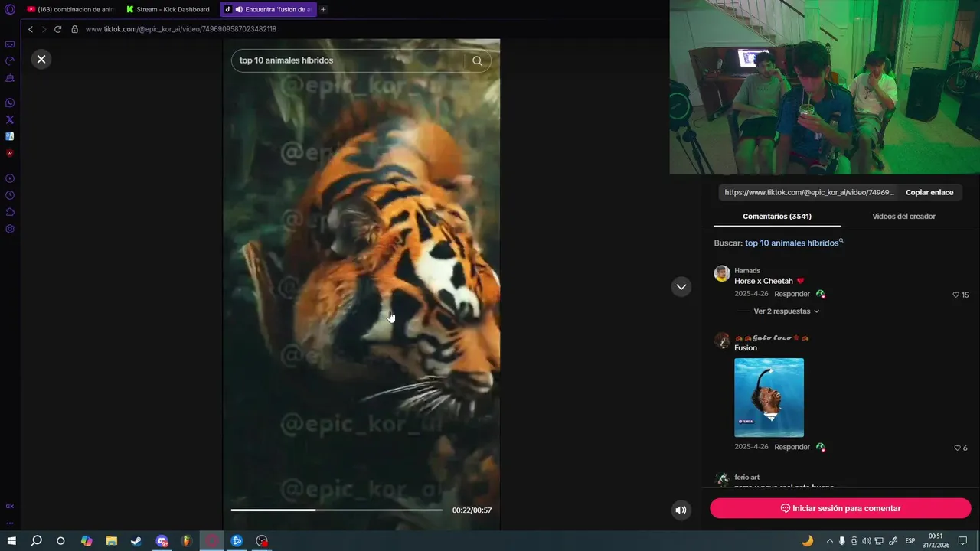The height and width of the screenshot is (551, 980).
Task: Open Discord from the taskbar
Action: [x=162, y=541]
